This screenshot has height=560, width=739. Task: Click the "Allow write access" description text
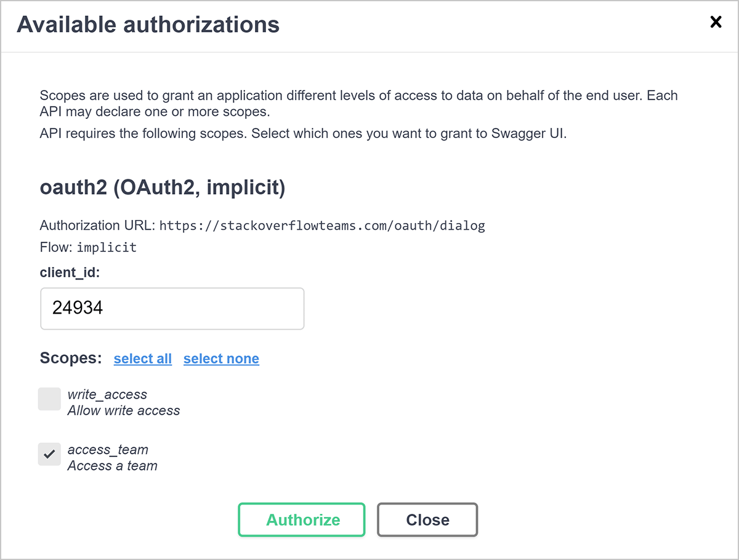[124, 410]
